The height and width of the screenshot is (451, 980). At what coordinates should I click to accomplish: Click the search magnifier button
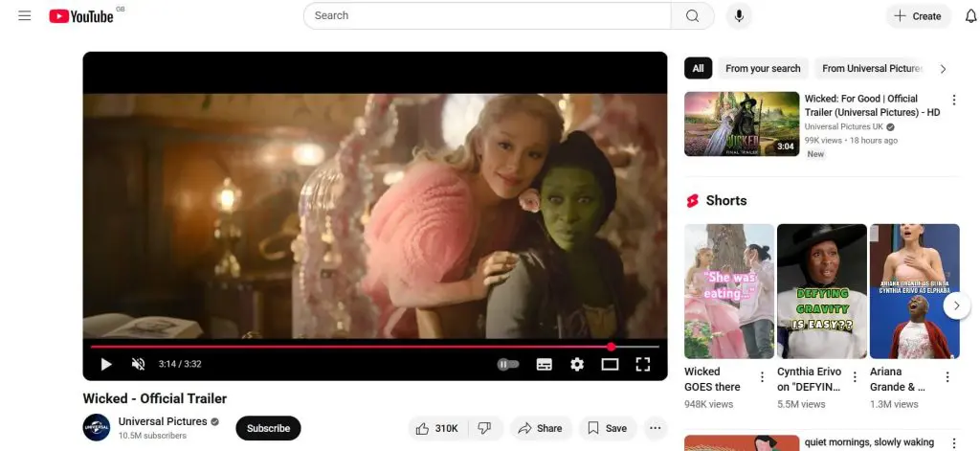coord(692,16)
